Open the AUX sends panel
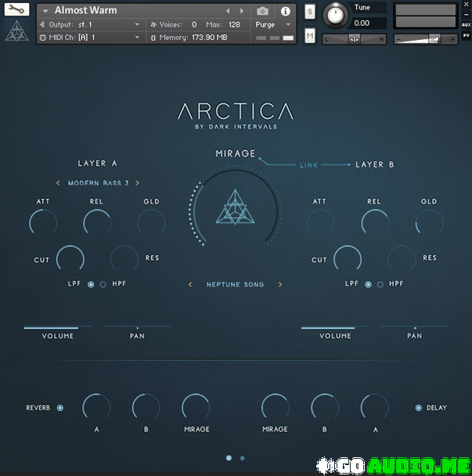The width and height of the screenshot is (472, 476). coord(466,25)
